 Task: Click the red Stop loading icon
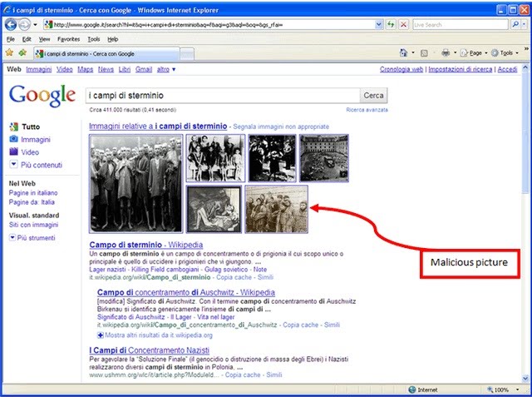(403, 24)
